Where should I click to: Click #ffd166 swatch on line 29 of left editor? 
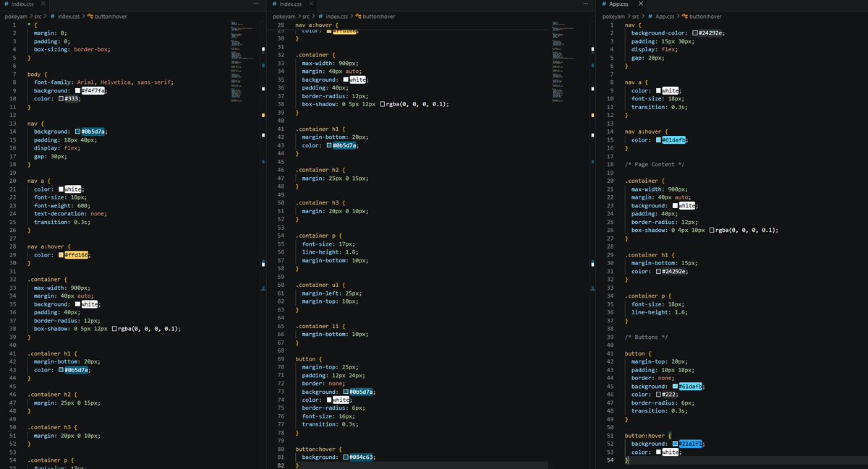pos(61,255)
